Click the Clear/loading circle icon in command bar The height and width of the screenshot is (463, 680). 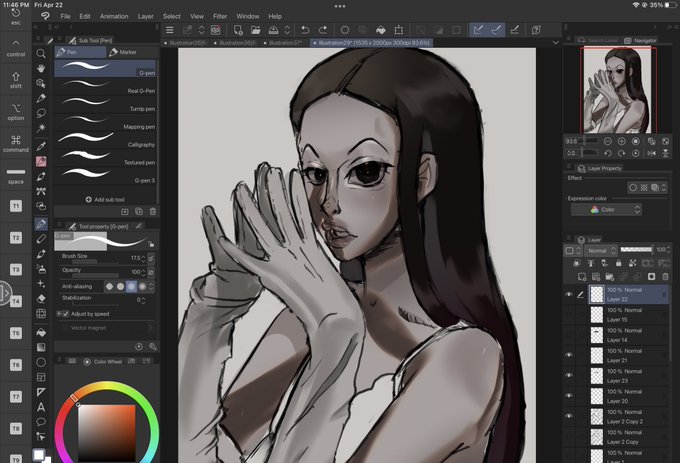[345, 30]
